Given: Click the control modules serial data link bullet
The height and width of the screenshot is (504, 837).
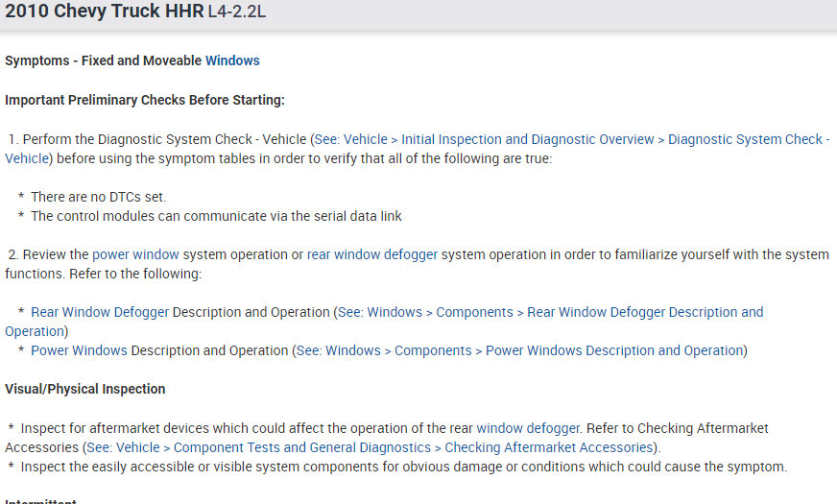Looking at the screenshot, I should click(x=216, y=216).
